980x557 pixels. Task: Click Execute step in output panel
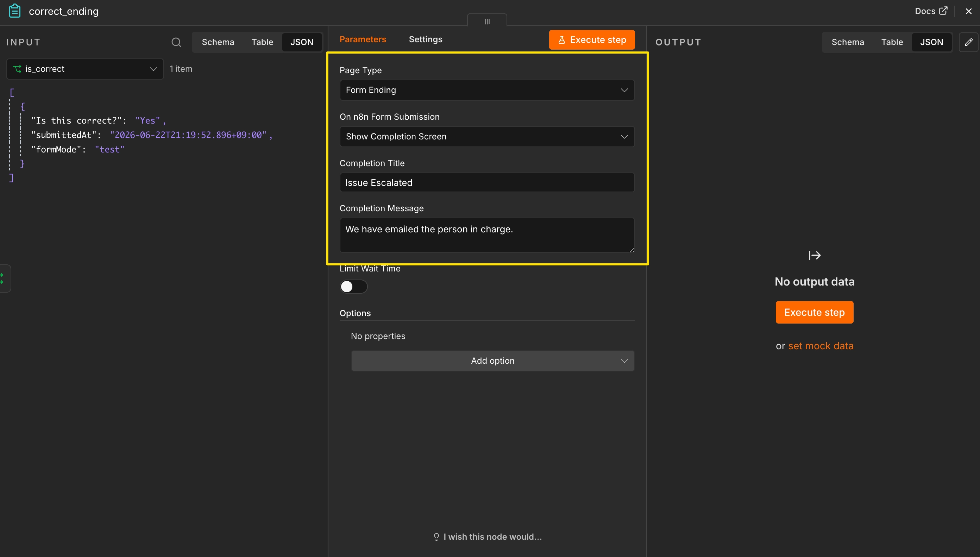[x=815, y=312]
